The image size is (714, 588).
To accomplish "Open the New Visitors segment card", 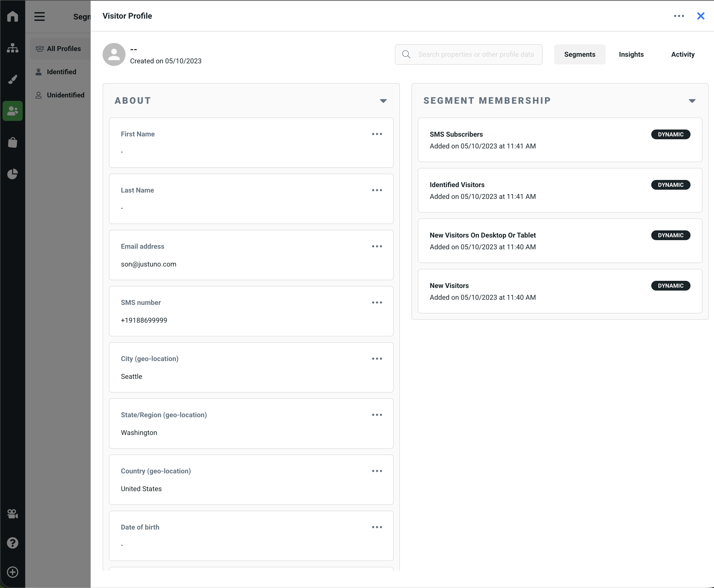I will click(x=560, y=291).
